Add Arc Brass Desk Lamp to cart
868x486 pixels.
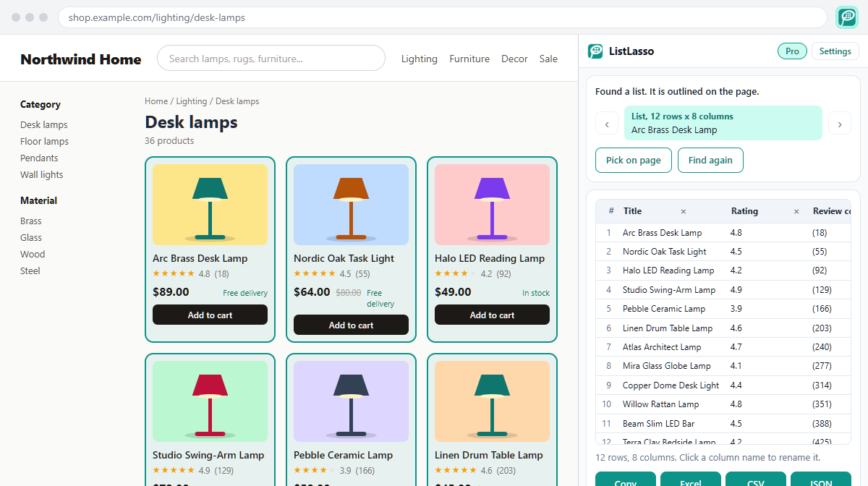[x=210, y=315]
